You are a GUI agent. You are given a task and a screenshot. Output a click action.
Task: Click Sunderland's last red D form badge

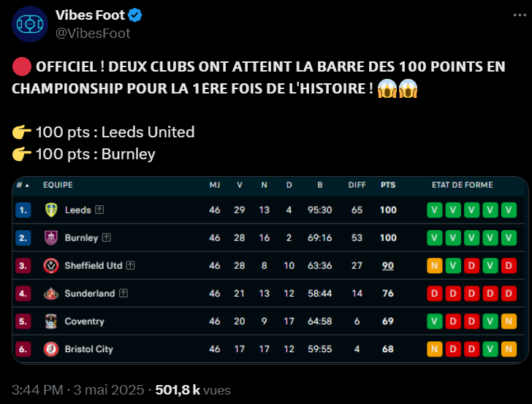(509, 294)
